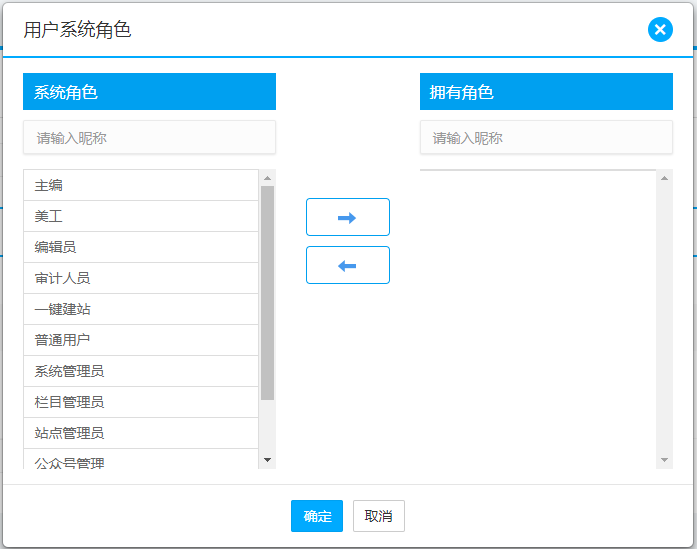697x549 pixels.
Task: Click the left arrow to remove role
Action: pyautogui.click(x=347, y=265)
